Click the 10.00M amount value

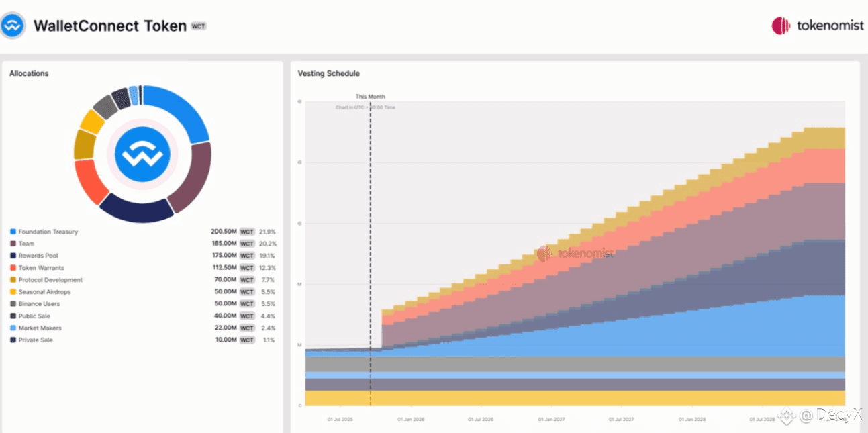point(226,340)
